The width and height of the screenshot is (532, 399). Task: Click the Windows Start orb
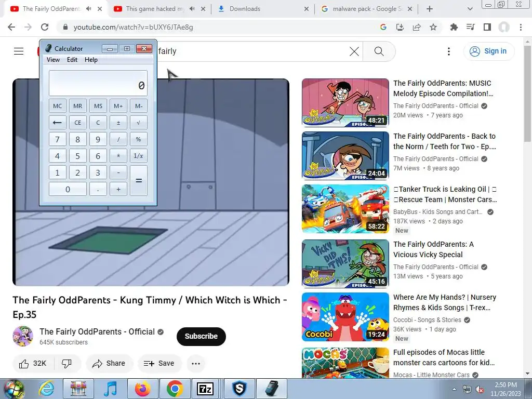click(14, 389)
